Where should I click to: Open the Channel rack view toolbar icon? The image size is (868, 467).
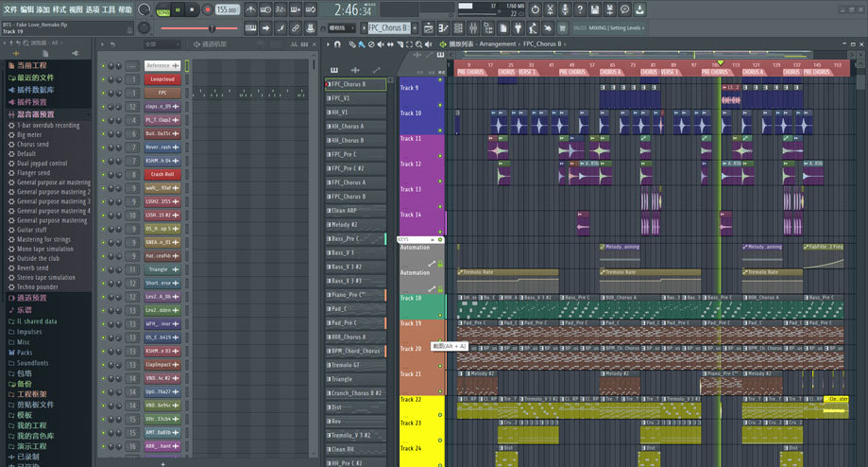pyautogui.click(x=458, y=27)
